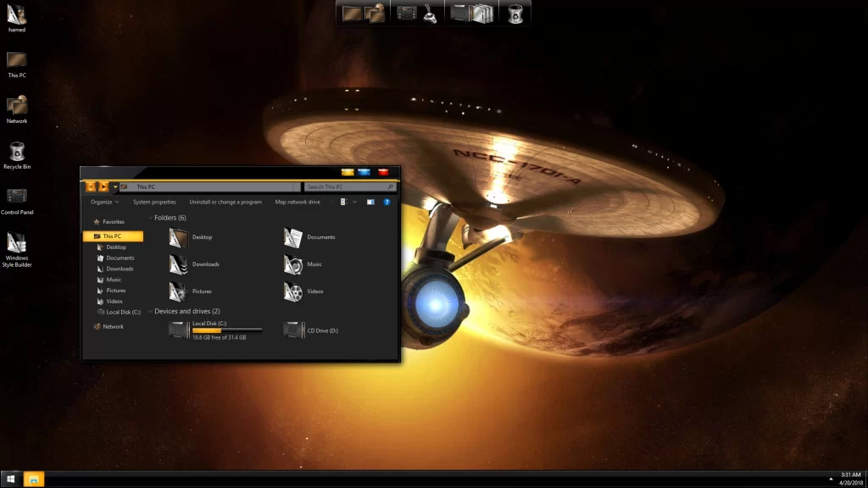Select Pictures in the navigation pane
This screenshot has height=488, width=868.
click(115, 291)
